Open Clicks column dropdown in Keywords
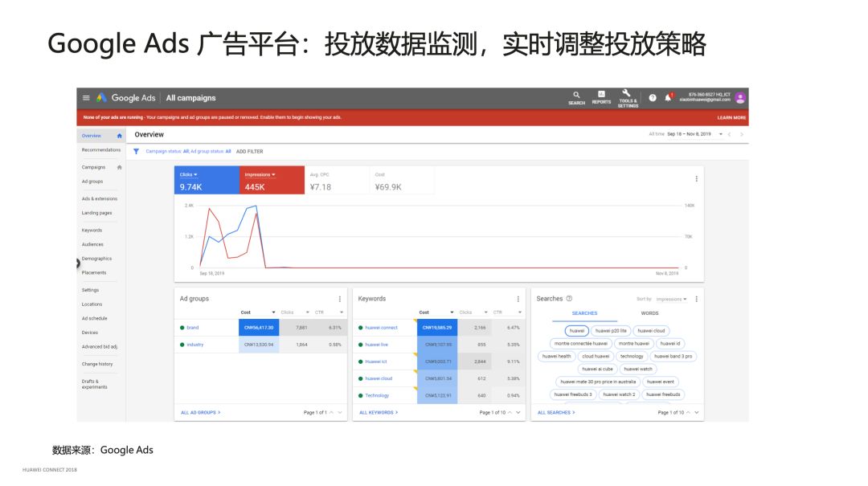868x486 pixels. (x=486, y=312)
